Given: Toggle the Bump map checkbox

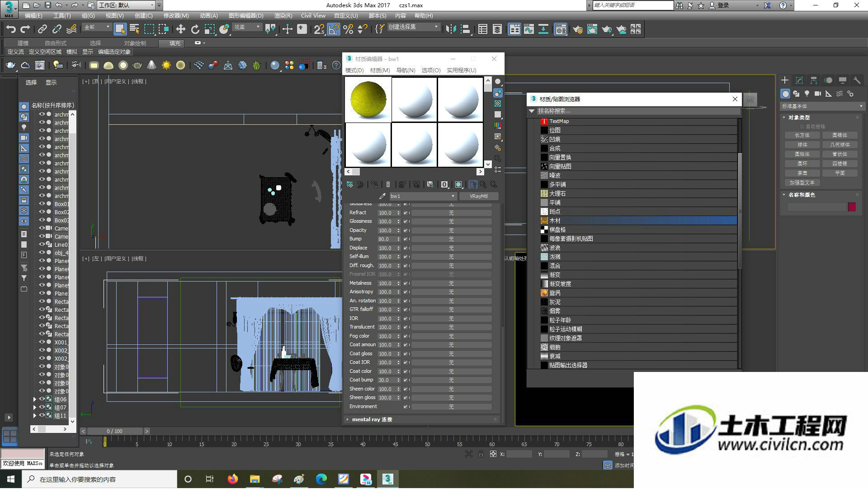Looking at the screenshot, I should pos(406,239).
